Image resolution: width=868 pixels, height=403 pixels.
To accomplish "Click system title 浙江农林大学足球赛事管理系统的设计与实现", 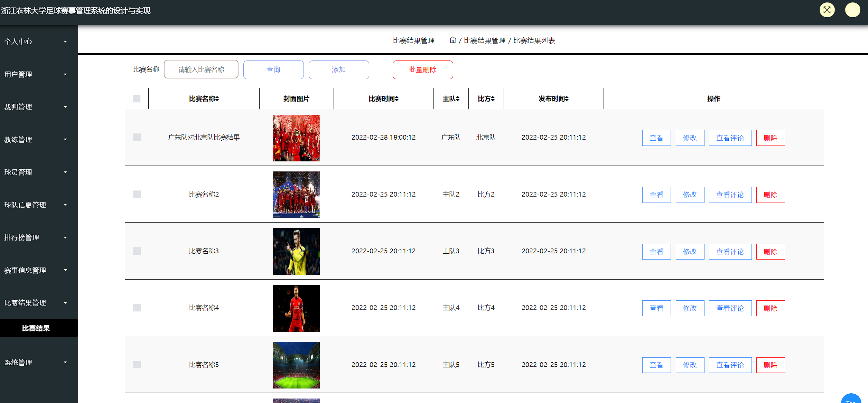I will pos(76,11).
